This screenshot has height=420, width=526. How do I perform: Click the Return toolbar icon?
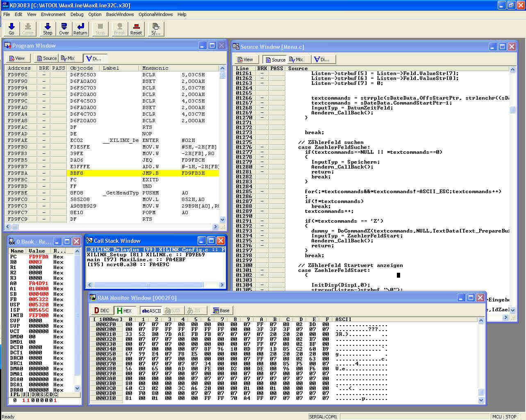point(80,29)
